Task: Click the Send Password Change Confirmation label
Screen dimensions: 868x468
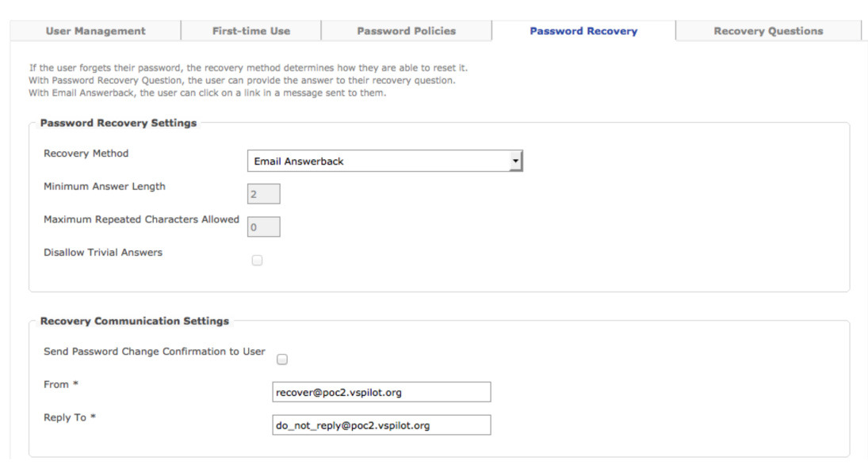Action: [154, 352]
